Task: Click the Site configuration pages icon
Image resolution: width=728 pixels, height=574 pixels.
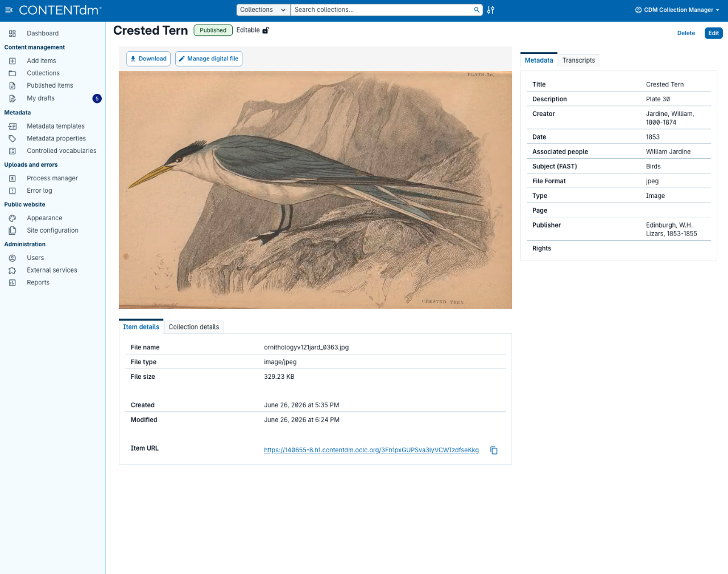Action: pos(13,231)
